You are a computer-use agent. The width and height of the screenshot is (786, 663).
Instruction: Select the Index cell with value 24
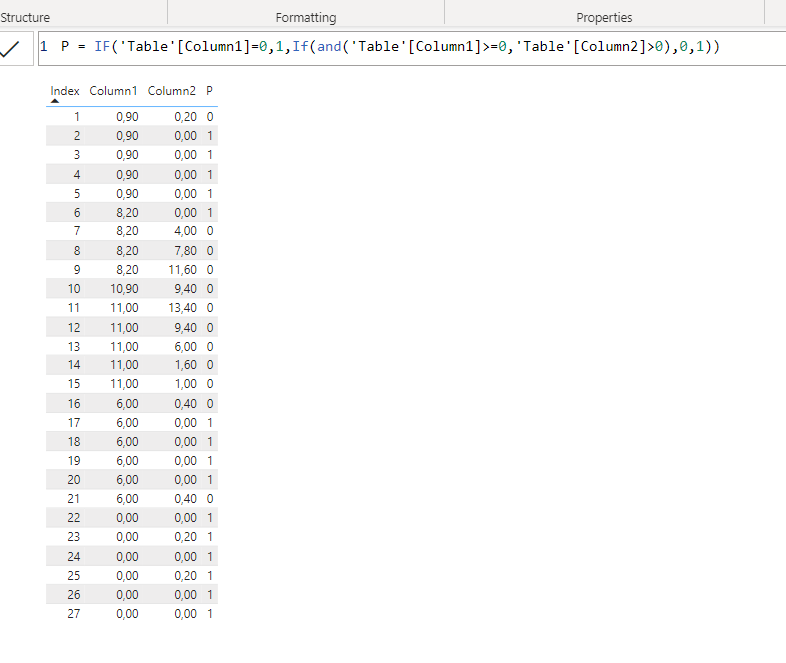74,557
